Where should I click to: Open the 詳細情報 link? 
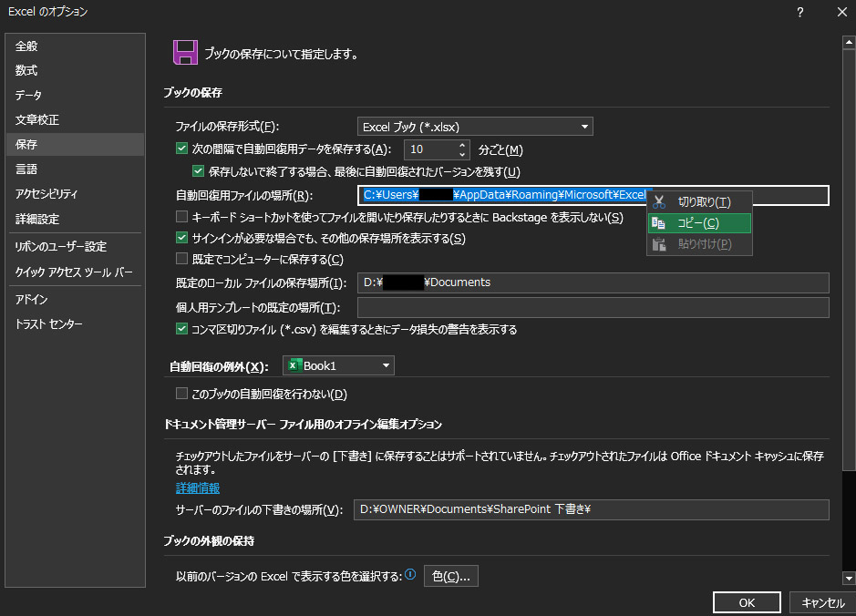(x=198, y=488)
